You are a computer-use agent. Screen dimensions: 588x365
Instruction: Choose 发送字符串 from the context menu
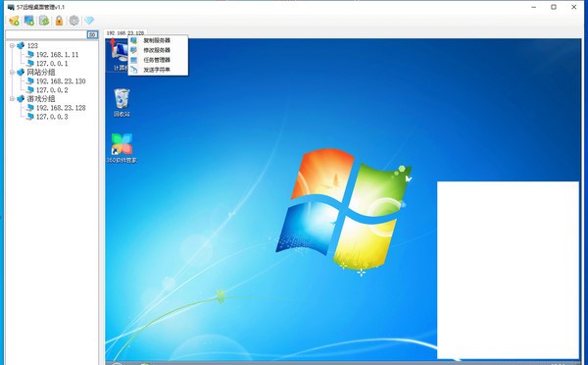tap(158, 70)
